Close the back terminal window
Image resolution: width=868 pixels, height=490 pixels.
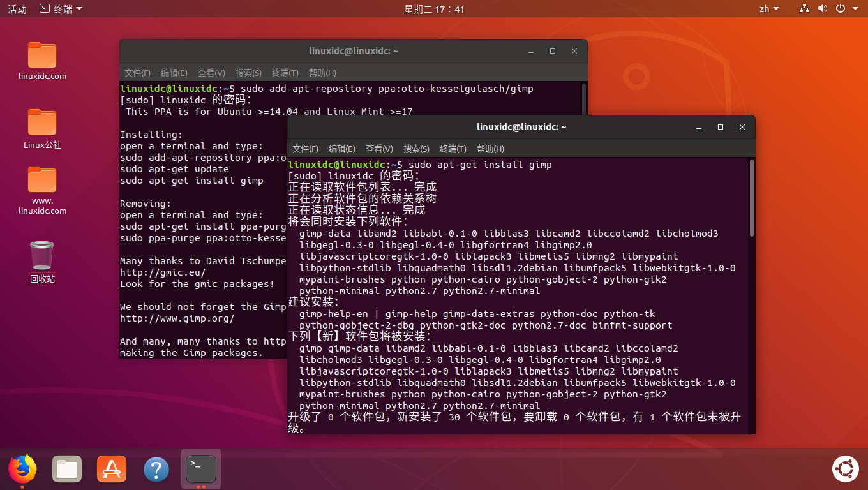(574, 51)
